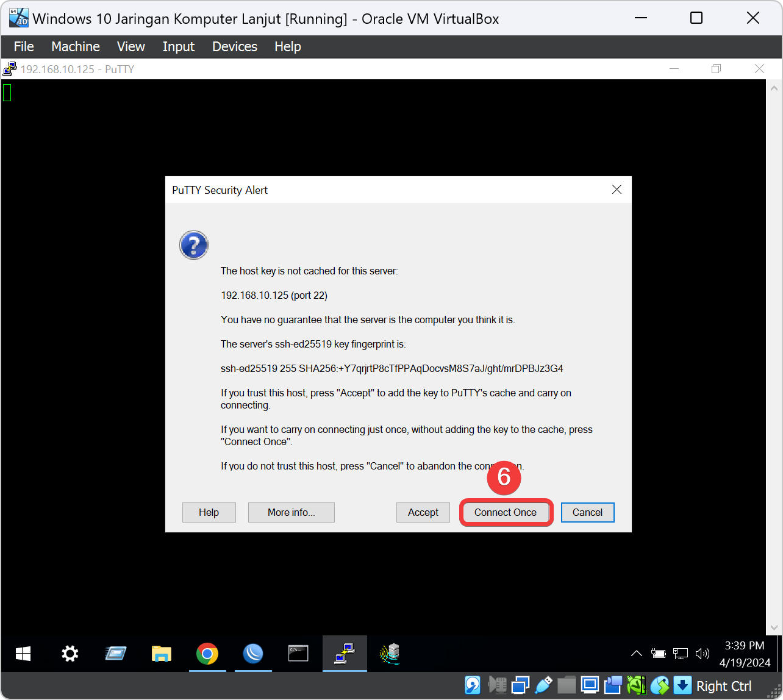The image size is (783, 700).
Task: Click the VirtualBox icon in the title bar
Action: coord(18,18)
